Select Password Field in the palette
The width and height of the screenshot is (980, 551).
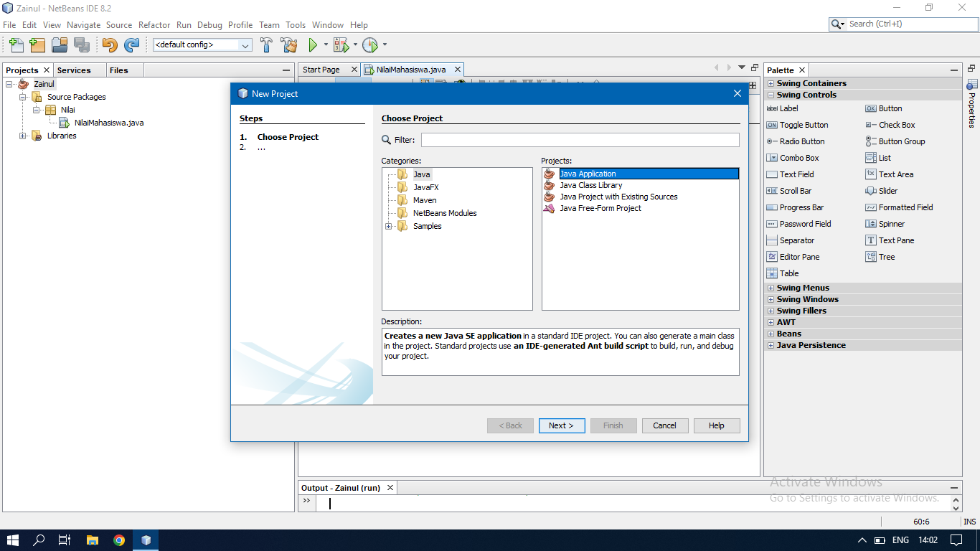pyautogui.click(x=798, y=224)
